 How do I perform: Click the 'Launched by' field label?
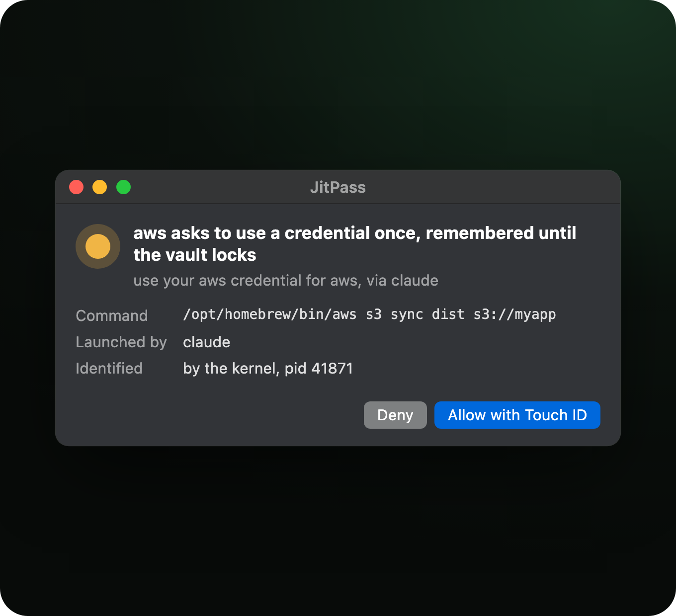(x=121, y=342)
